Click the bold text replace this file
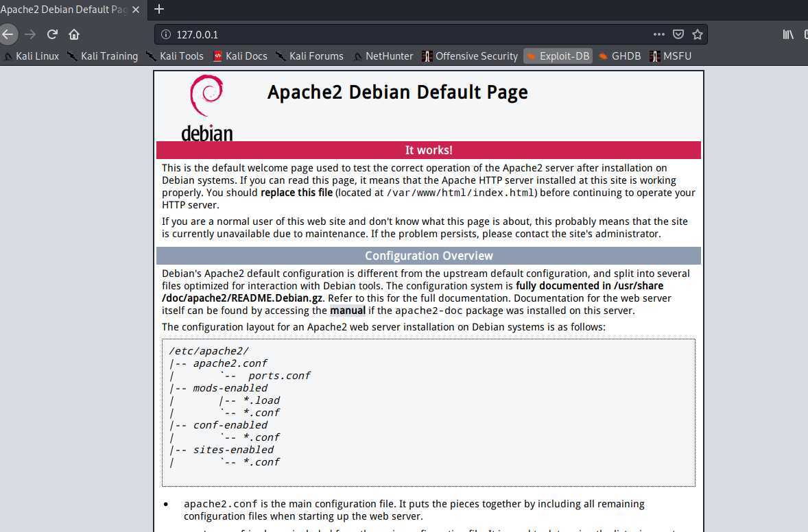The width and height of the screenshot is (808, 532). pyautogui.click(x=297, y=193)
